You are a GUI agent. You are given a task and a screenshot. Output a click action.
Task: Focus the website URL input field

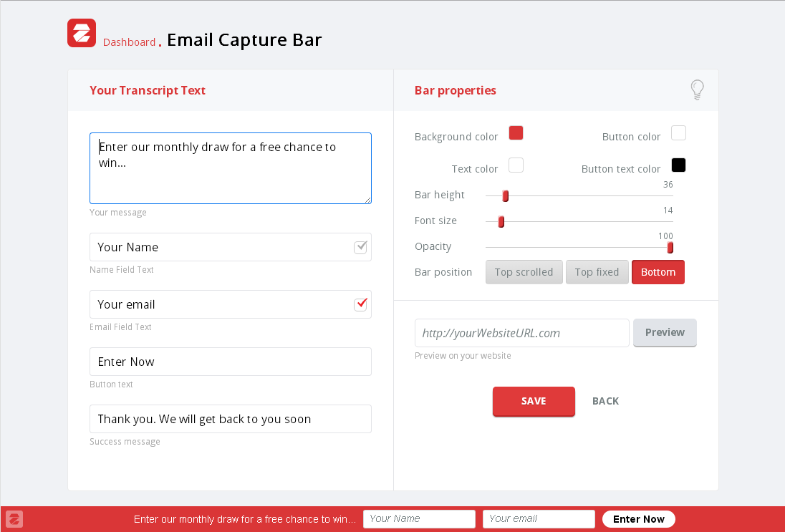point(521,333)
